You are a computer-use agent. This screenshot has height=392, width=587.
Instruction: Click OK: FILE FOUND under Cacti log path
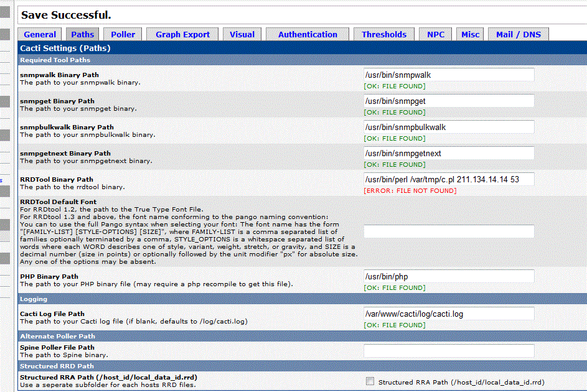(x=395, y=325)
